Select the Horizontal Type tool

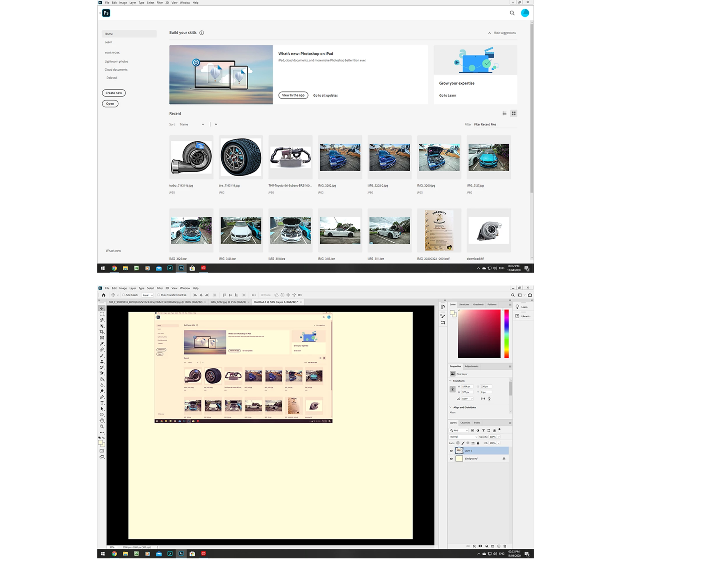click(x=102, y=403)
